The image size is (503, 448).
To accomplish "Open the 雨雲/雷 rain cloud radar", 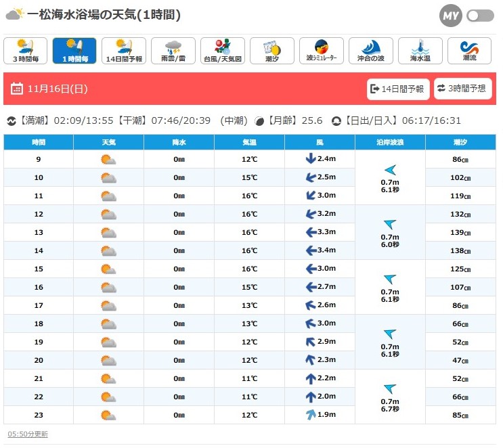I will click(x=174, y=51).
